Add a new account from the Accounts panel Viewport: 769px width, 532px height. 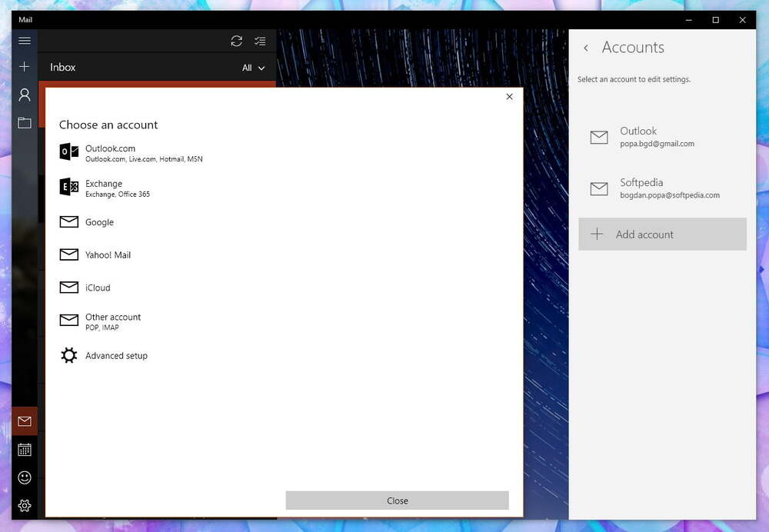662,234
